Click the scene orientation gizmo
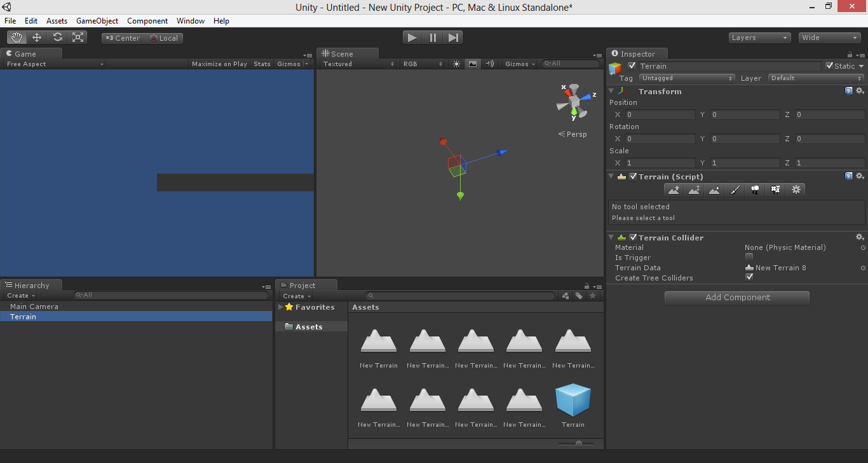Screen dimensions: 868x463 coord(574,101)
